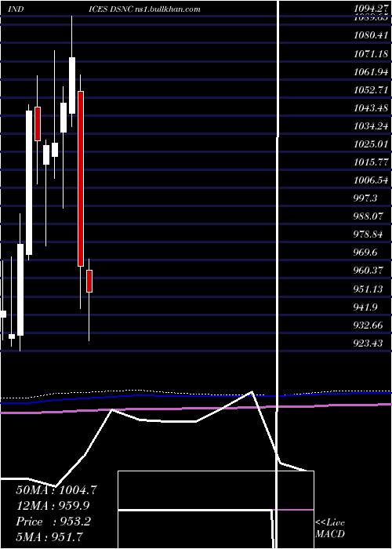Click the 988.07 price axis label

(x=368, y=216)
